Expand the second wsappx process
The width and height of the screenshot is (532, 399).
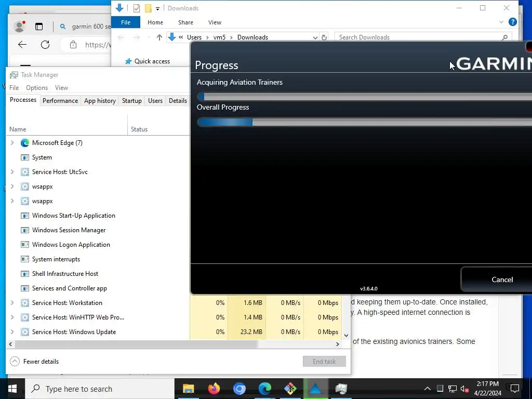12,201
